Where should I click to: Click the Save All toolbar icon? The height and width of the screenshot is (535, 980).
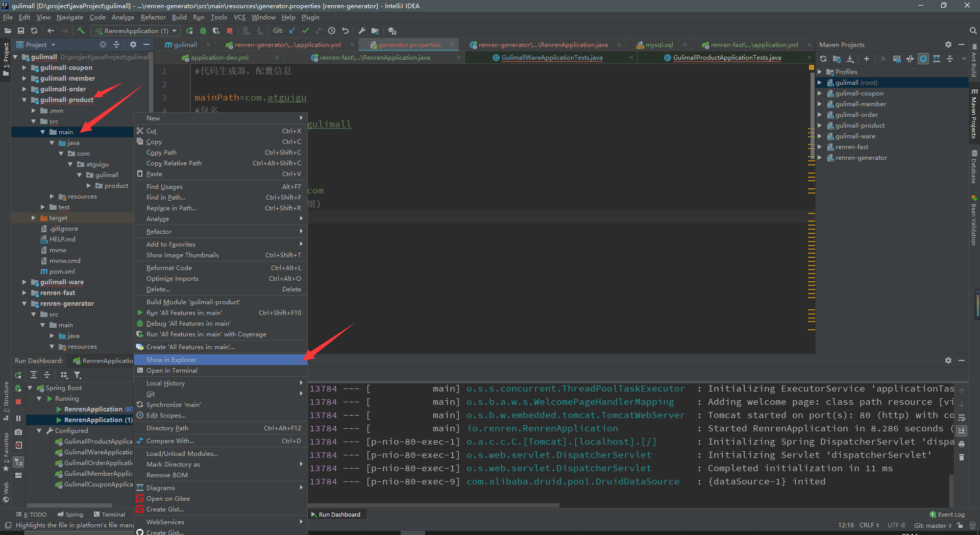(21, 31)
